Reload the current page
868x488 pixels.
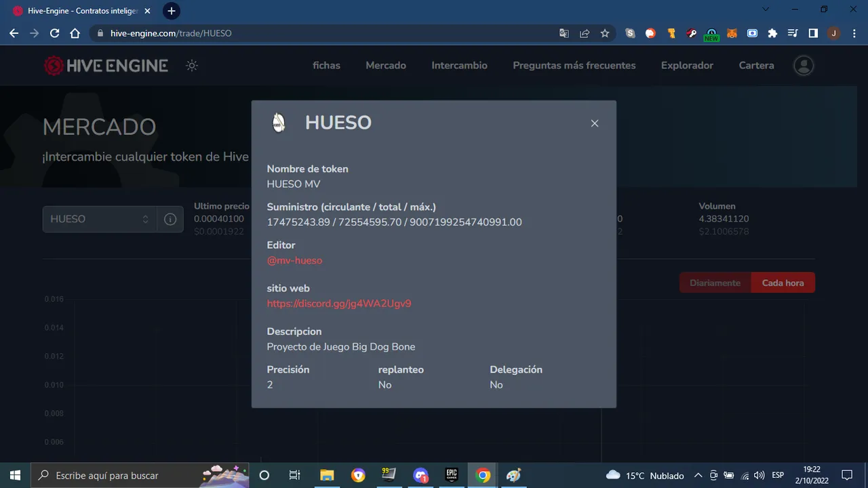pos(54,33)
